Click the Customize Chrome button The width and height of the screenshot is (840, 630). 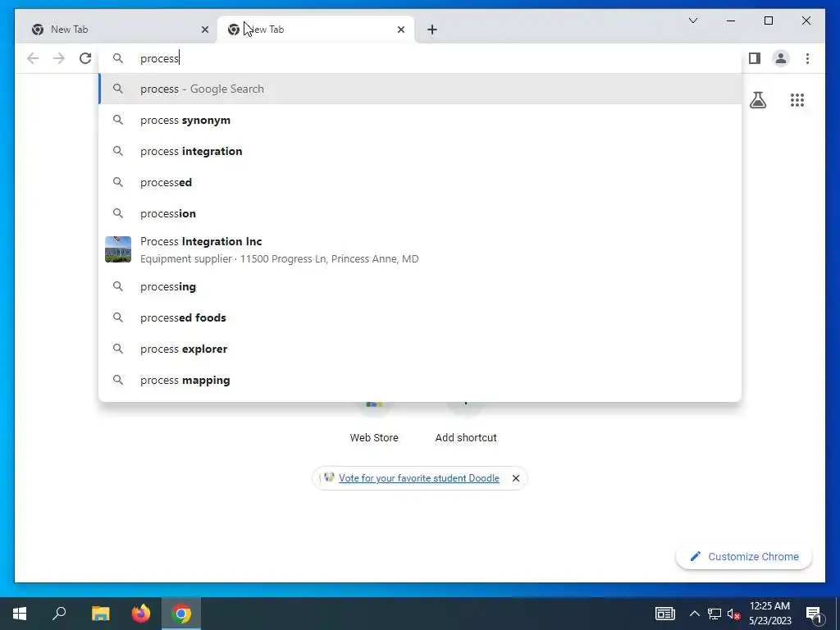(x=744, y=557)
